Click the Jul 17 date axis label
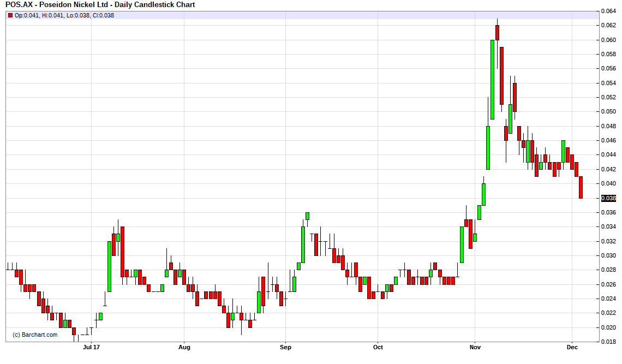The image size is (622, 364). tap(91, 347)
